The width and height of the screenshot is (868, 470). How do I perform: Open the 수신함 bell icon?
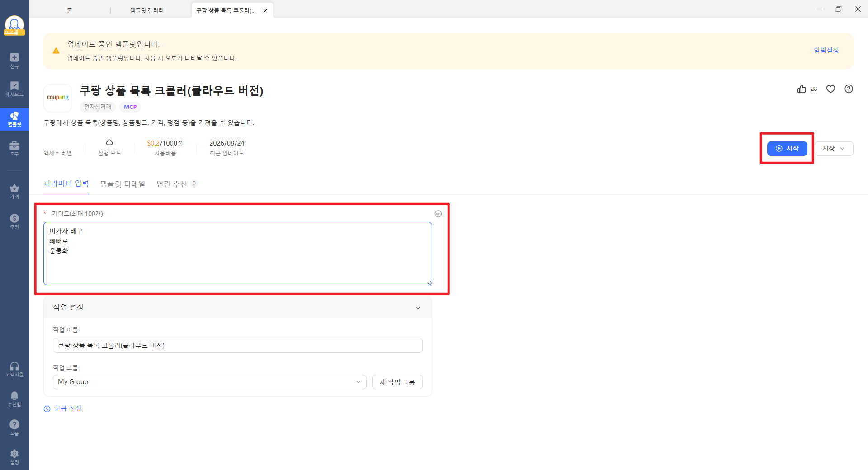coord(14,399)
